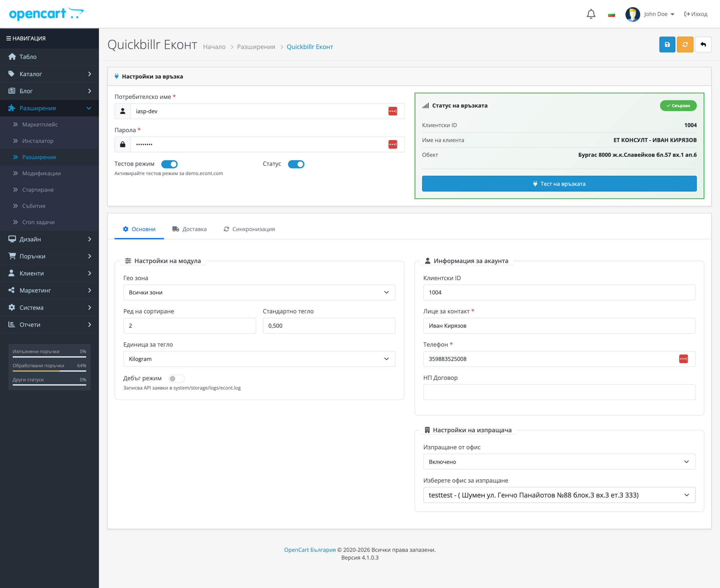This screenshot has width=720, height=588.
Task: Click the John Doe avatar picture
Action: coord(632,14)
